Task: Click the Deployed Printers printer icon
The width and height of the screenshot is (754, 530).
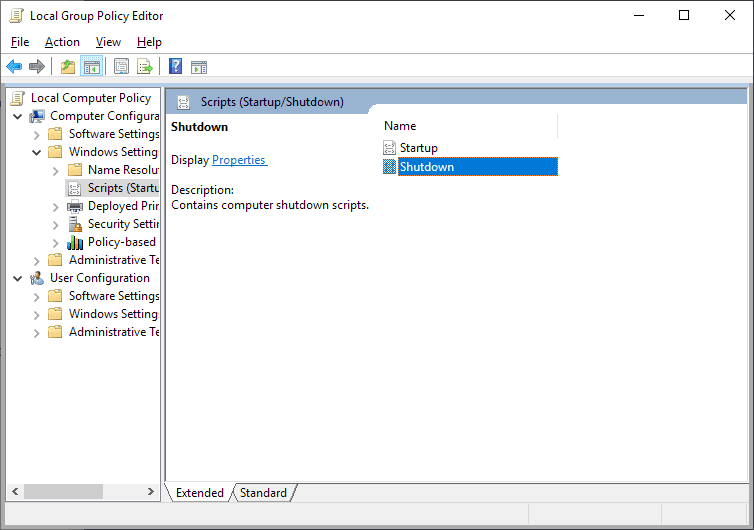Action: click(75, 206)
